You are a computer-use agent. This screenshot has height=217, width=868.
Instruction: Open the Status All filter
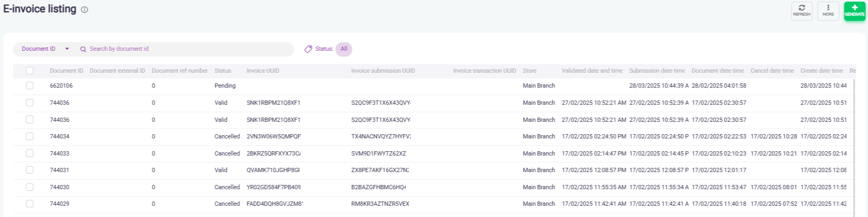(x=344, y=49)
